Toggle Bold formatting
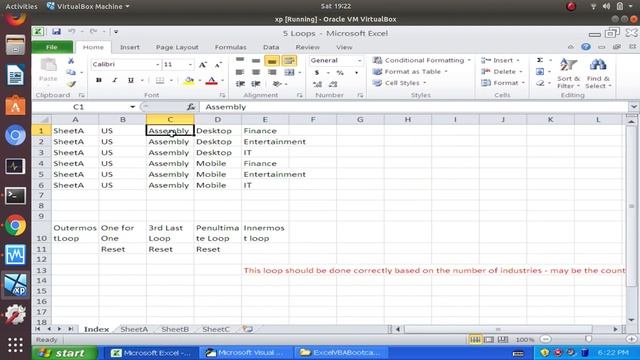 [98, 80]
